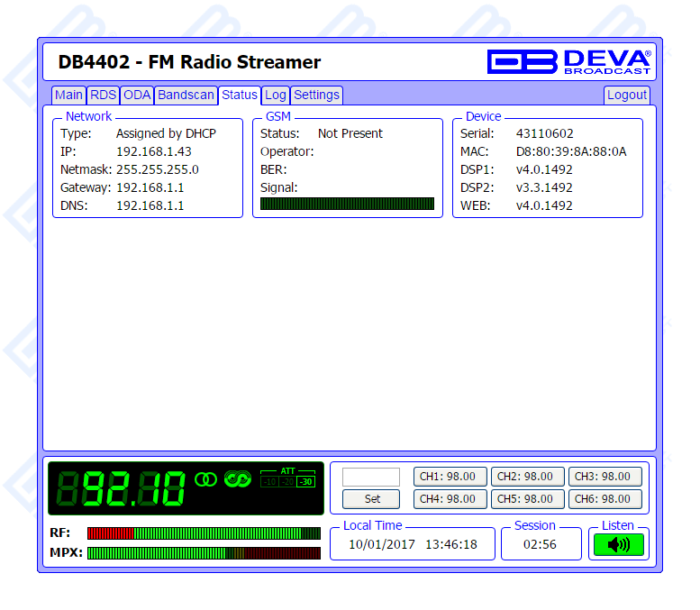The image size is (700, 610).
Task: Tune to preset CH6: 98.00
Action: pyautogui.click(x=605, y=498)
